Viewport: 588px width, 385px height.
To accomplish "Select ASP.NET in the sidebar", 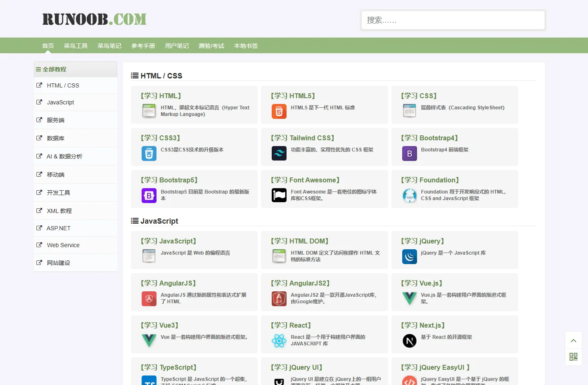I will pyautogui.click(x=76, y=228).
